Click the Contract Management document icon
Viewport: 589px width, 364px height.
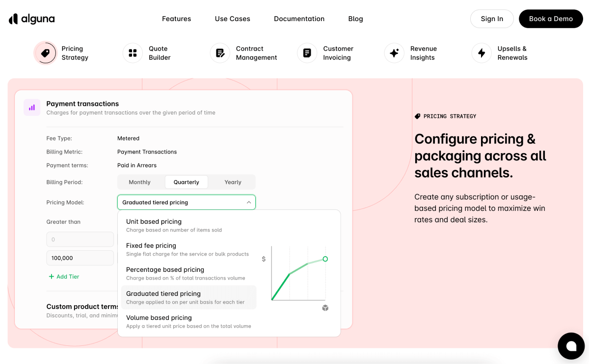coord(220,53)
